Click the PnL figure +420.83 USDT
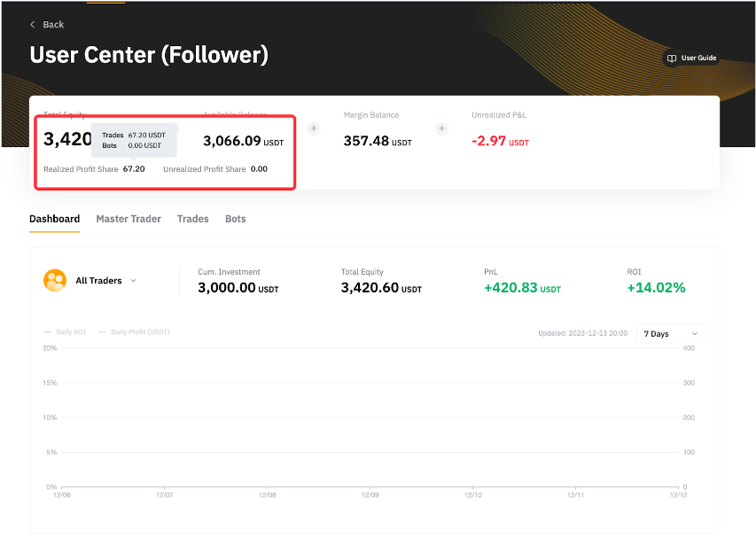This screenshot has height=544, width=756. (x=522, y=288)
